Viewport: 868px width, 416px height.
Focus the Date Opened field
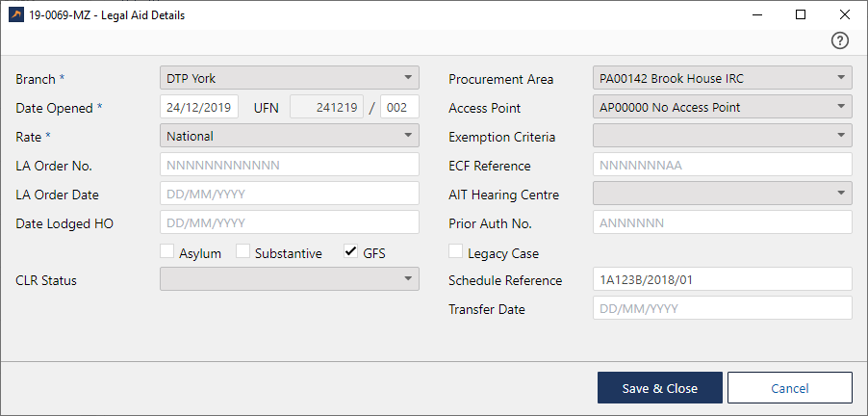click(x=202, y=107)
